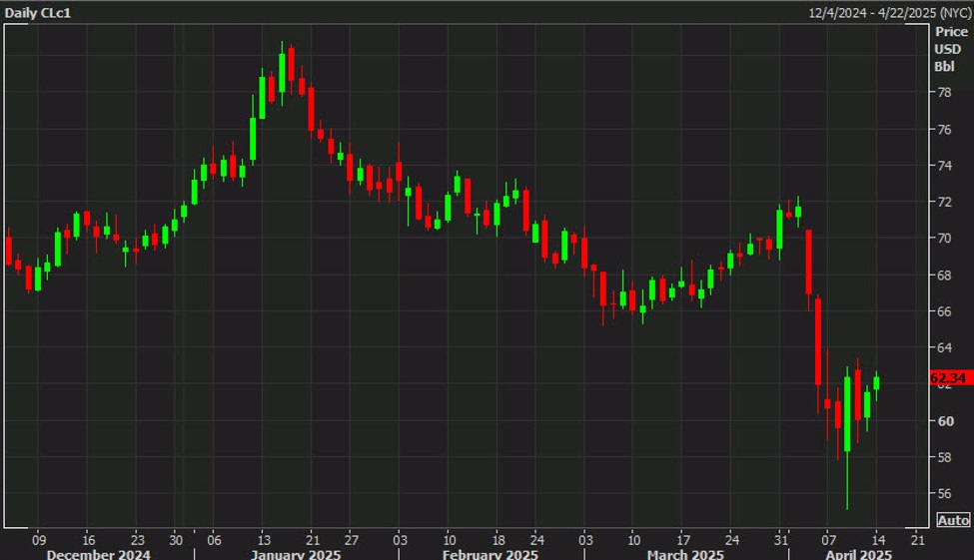This screenshot has height=560, width=974.
Task: Click the 64 price axis label
Action: (x=943, y=348)
